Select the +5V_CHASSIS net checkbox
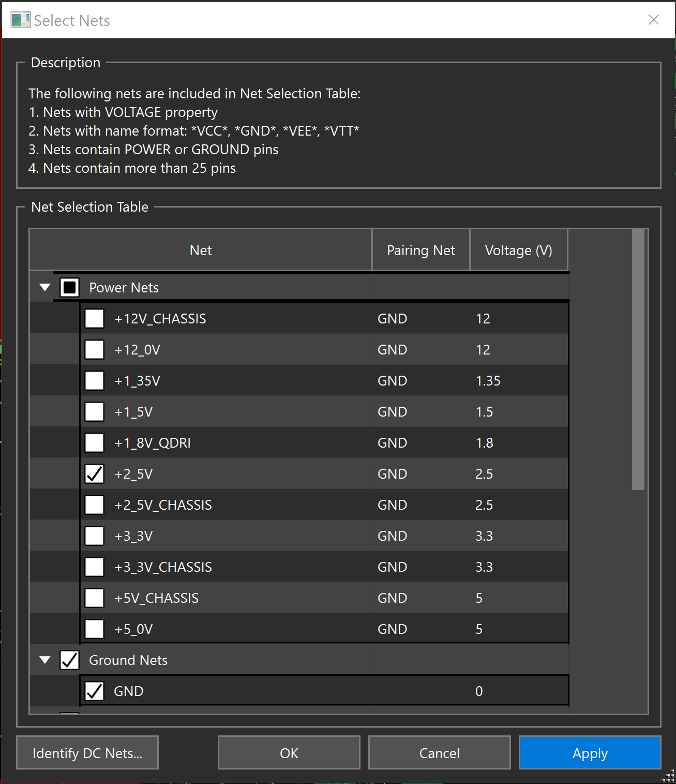This screenshot has width=676, height=784. pyautogui.click(x=94, y=598)
